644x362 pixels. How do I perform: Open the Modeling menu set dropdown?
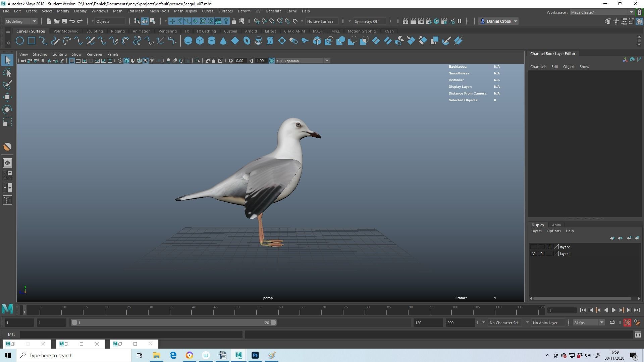21,21
